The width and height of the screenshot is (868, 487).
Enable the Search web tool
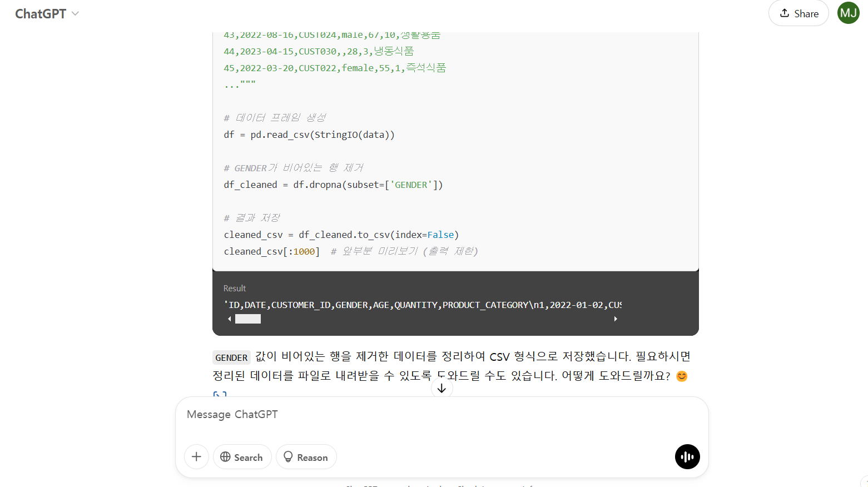click(242, 457)
